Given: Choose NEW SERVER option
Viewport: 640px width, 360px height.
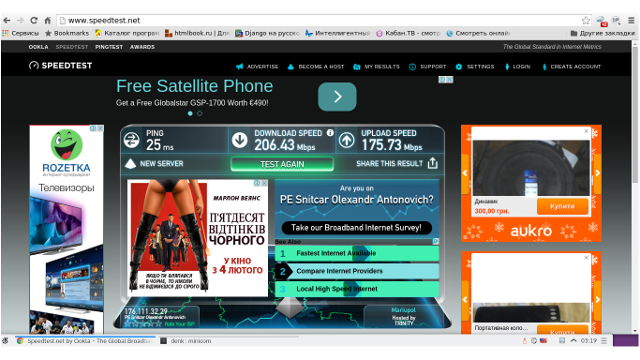Looking at the screenshot, I should pyautogui.click(x=154, y=164).
